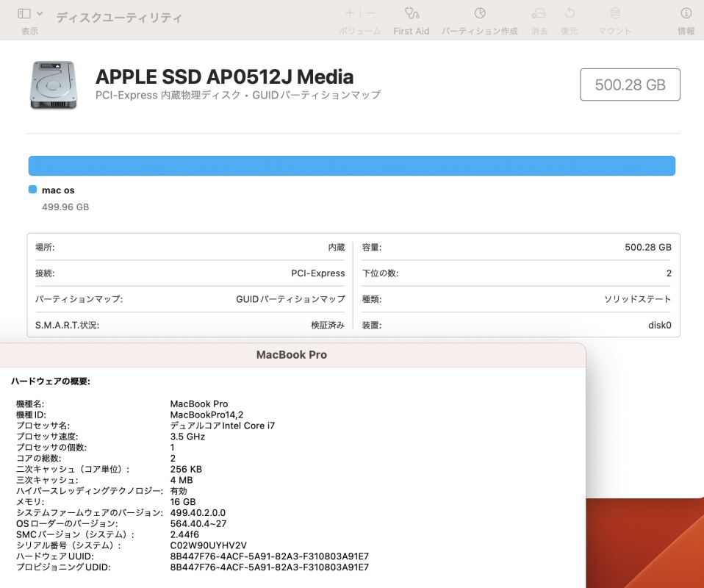
Task: Click the mount icon in toolbar
Action: [x=615, y=13]
